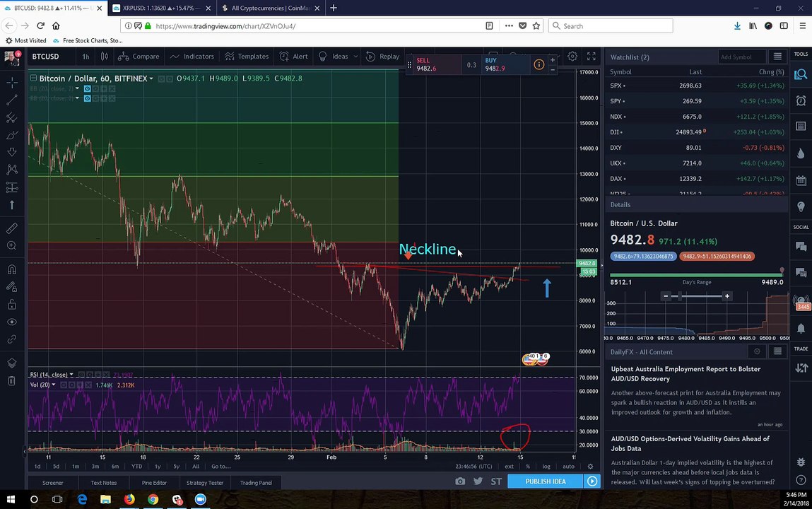This screenshot has height=509, width=812.
Task: Open the watchlist menu list icon
Action: pos(777,57)
